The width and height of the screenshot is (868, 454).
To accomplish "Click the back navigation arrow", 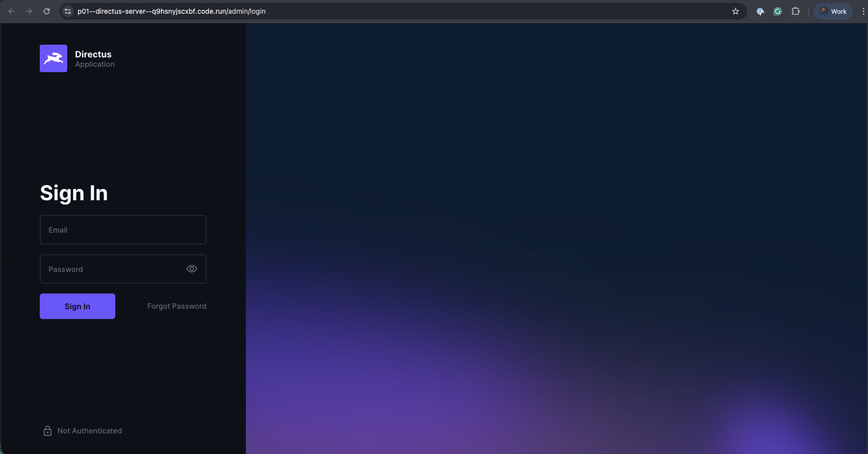I will click(x=11, y=11).
